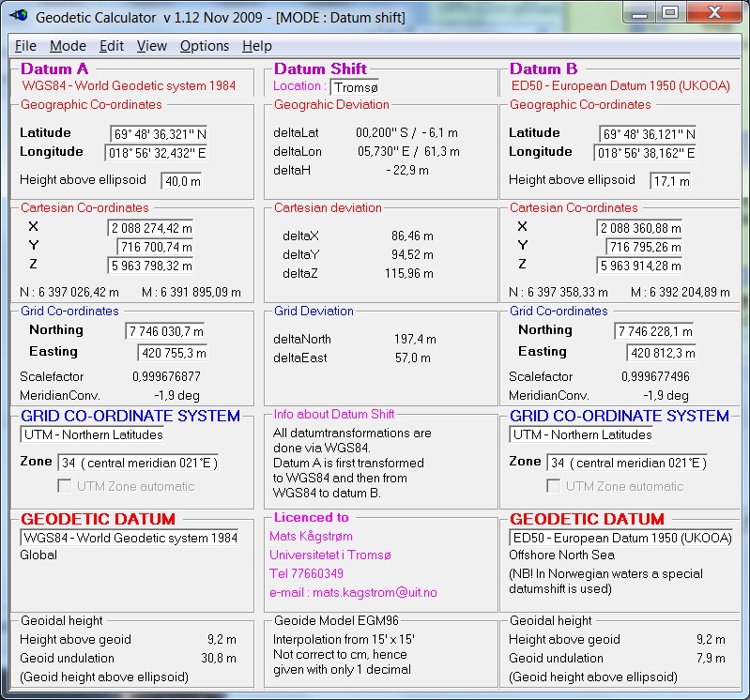Open the Options menu
Screen dimensions: 750x700
coord(204,46)
